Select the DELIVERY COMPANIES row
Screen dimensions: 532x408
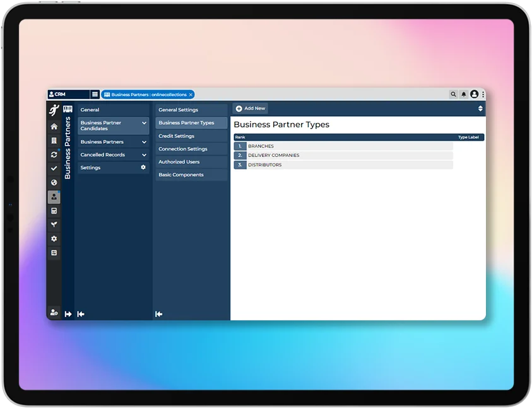point(343,156)
